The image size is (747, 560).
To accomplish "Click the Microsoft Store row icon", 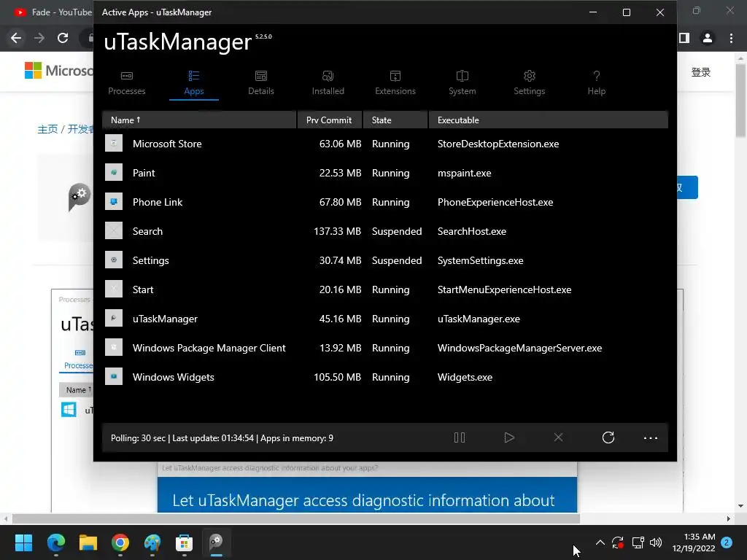I will (114, 144).
